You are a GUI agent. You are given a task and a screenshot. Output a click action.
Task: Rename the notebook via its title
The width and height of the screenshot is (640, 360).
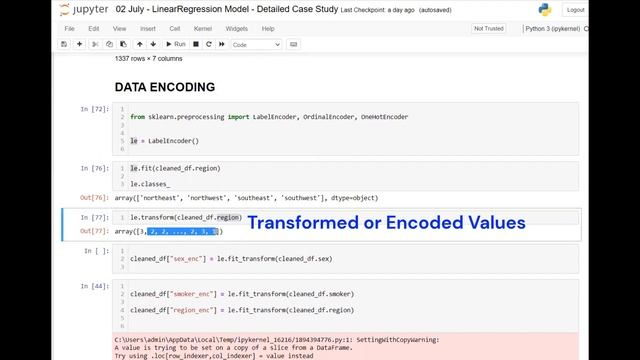227,9
